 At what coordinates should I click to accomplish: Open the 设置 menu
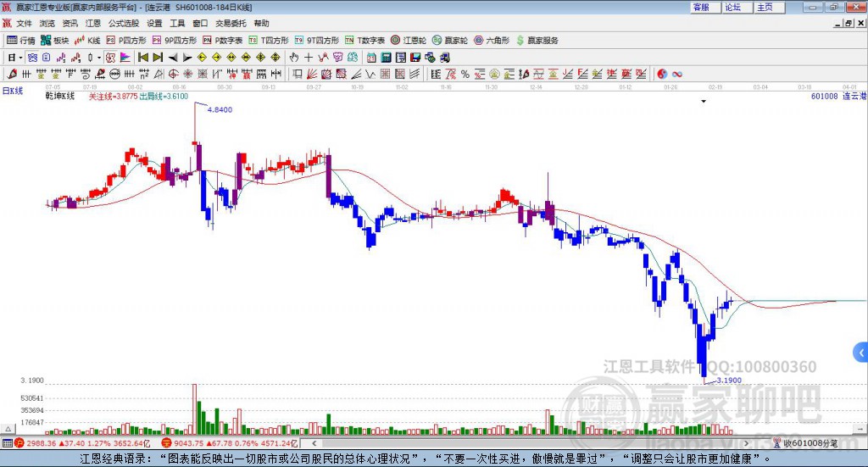click(x=154, y=23)
